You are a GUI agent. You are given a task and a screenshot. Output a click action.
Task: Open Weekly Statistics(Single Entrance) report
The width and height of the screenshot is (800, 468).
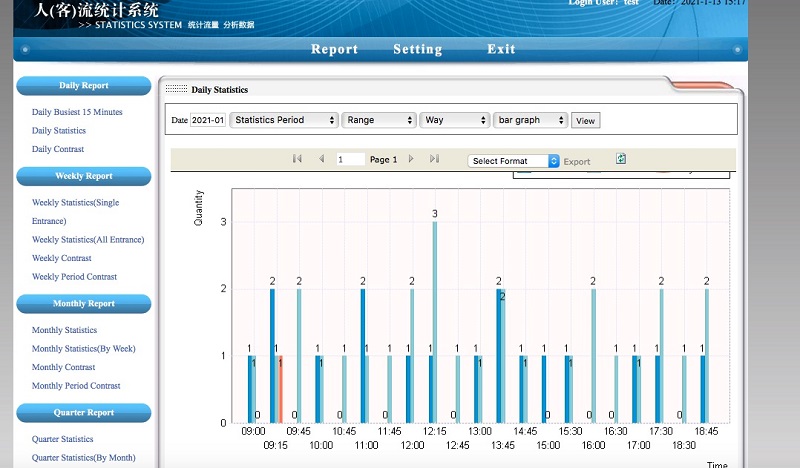pyautogui.click(x=76, y=212)
